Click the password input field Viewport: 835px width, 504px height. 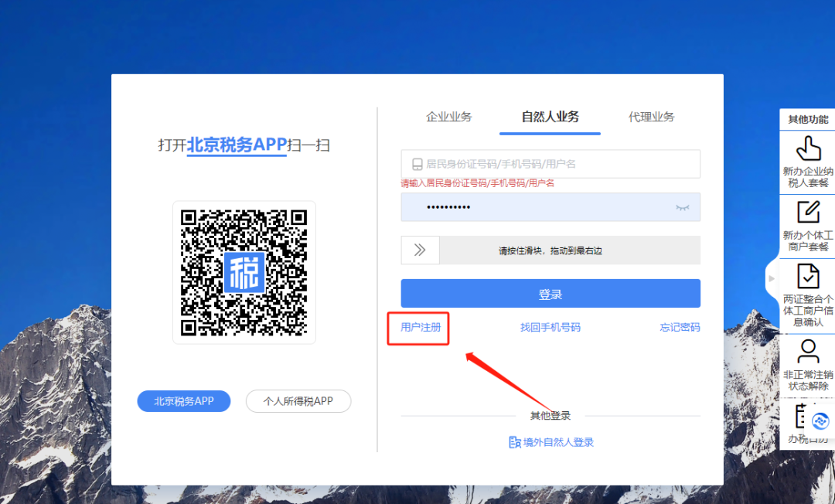(x=550, y=207)
